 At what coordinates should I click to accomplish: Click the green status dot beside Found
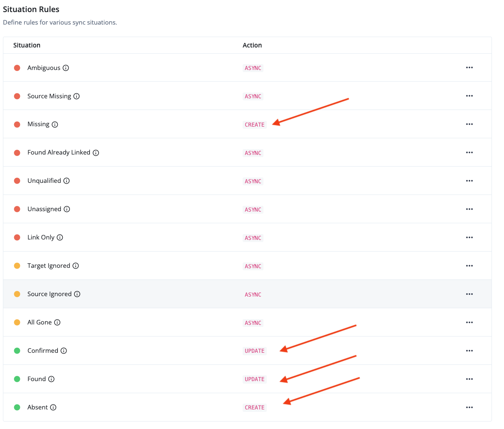click(17, 379)
